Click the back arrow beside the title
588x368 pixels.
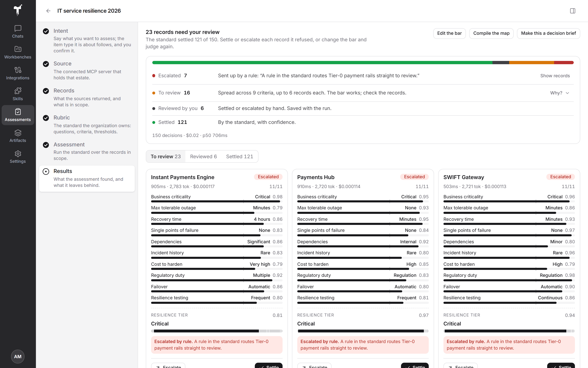[48, 11]
